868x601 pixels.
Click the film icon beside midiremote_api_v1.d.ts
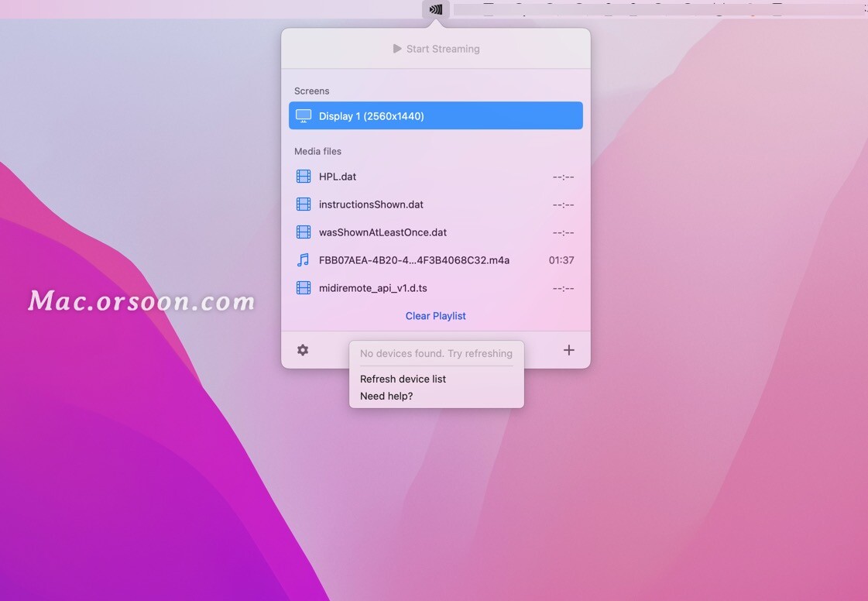[x=303, y=287]
